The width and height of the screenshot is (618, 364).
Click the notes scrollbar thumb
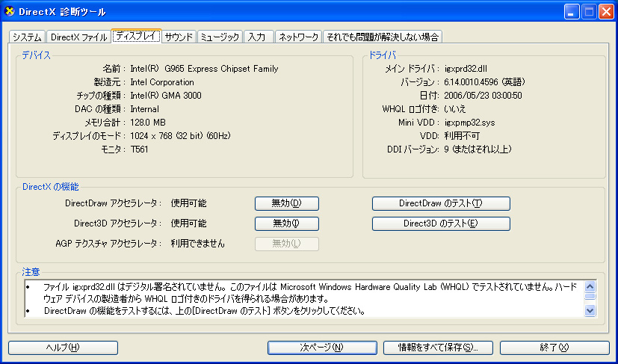pyautogui.click(x=590, y=297)
